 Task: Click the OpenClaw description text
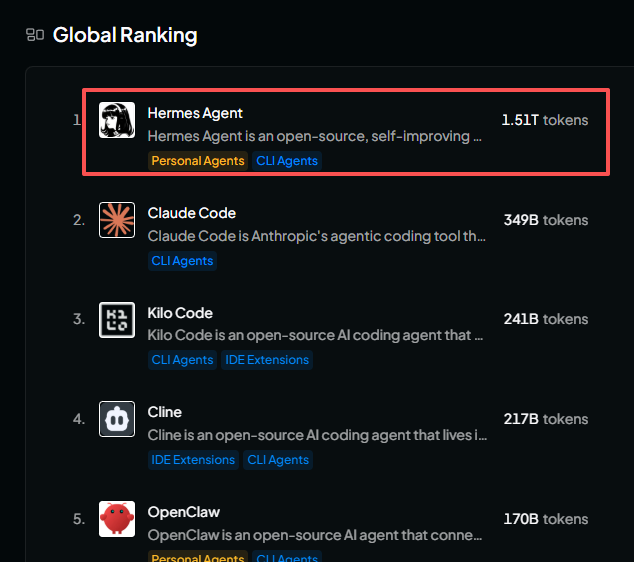coord(315,535)
